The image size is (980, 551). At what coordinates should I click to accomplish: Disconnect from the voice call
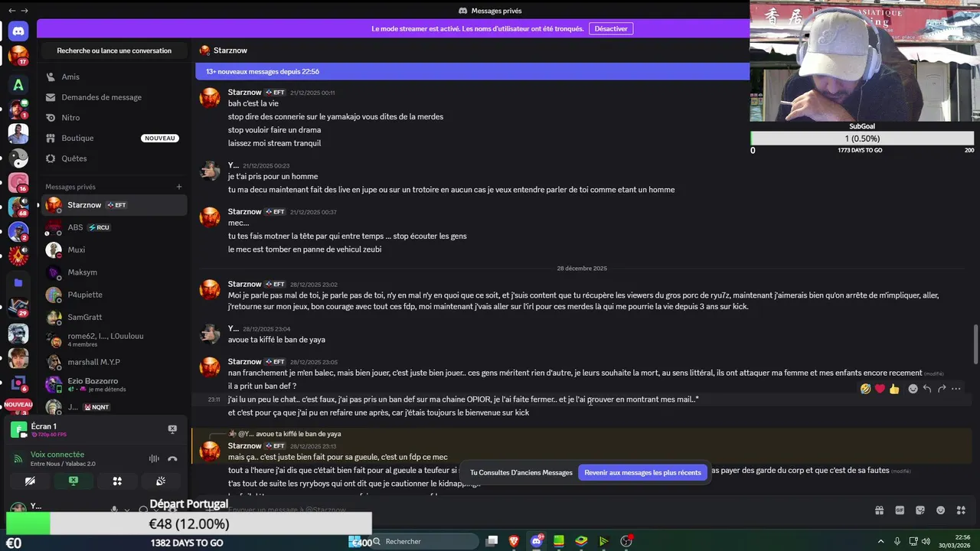tap(172, 459)
